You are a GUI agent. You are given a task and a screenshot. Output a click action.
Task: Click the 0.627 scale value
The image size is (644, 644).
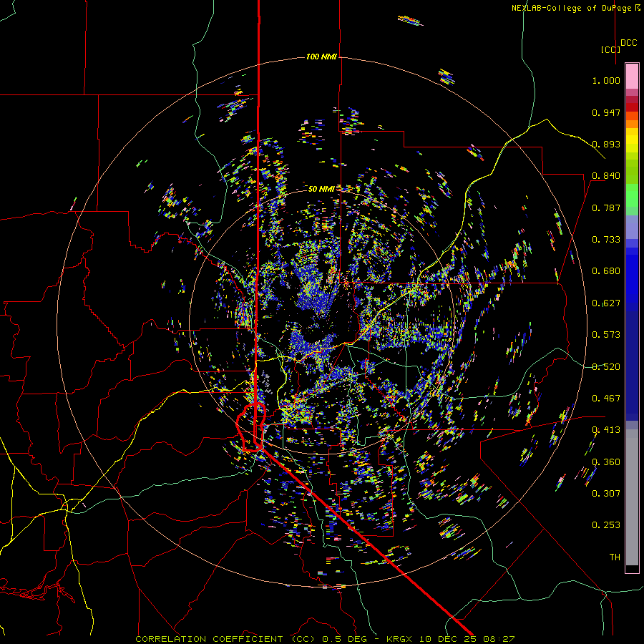606,303
